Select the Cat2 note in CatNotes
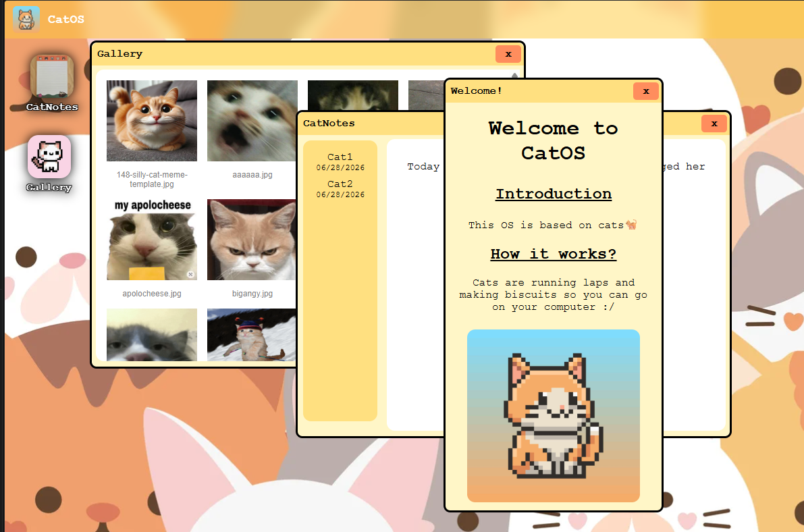This screenshot has width=804, height=532. [340, 189]
